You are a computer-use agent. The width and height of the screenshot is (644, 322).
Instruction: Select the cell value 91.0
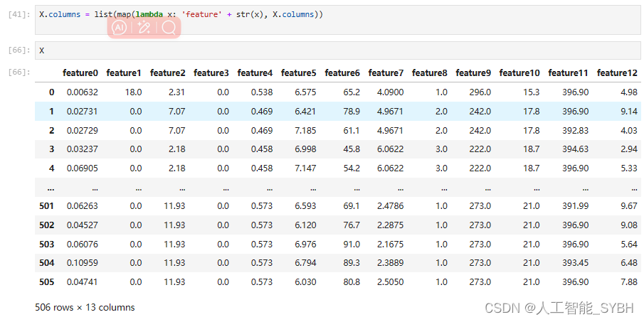(x=352, y=244)
